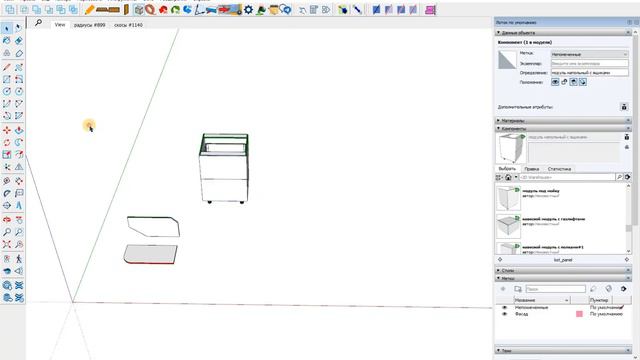Open the components details arrow menu

tap(627, 177)
